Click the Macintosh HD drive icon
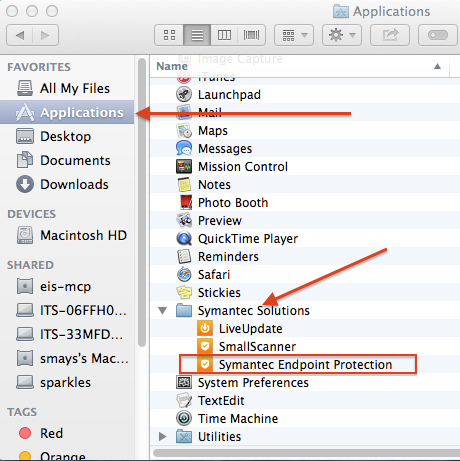This screenshot has width=460, height=461. click(x=25, y=235)
